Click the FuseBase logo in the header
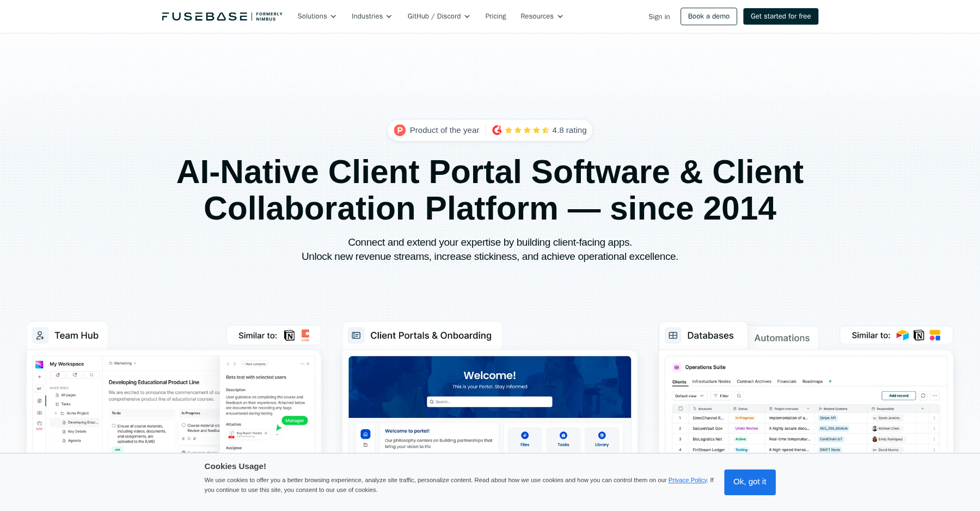This screenshot has height=511, width=980. [222, 16]
